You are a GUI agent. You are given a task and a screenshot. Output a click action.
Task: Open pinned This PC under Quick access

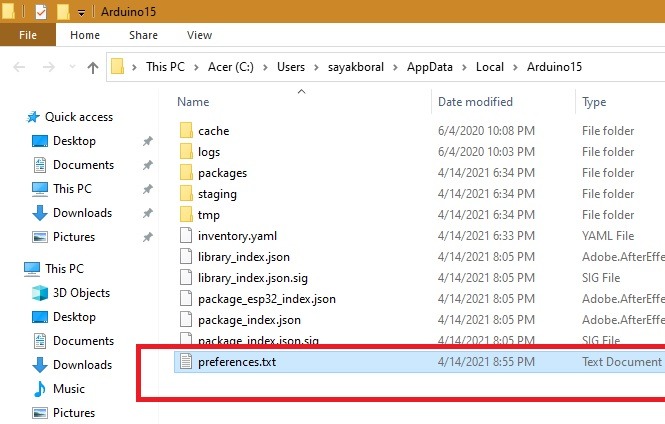pos(72,189)
